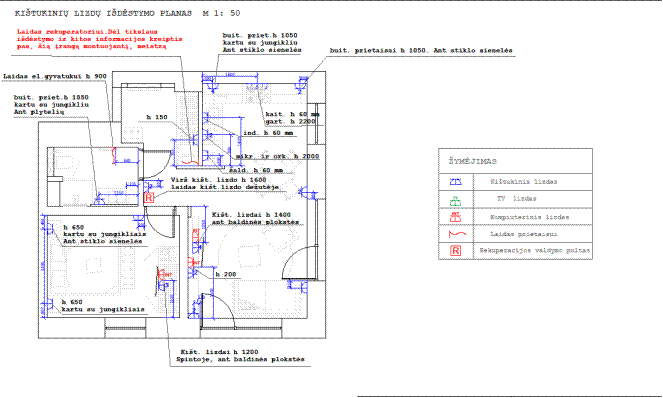
Task: Click the red R symbol in the legend
Action: pyautogui.click(x=455, y=251)
